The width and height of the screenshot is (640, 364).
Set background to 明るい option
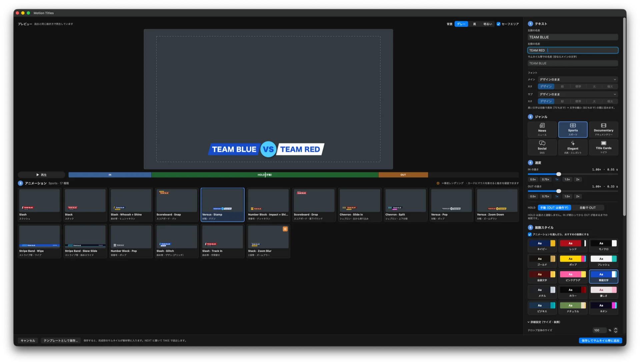pyautogui.click(x=487, y=24)
